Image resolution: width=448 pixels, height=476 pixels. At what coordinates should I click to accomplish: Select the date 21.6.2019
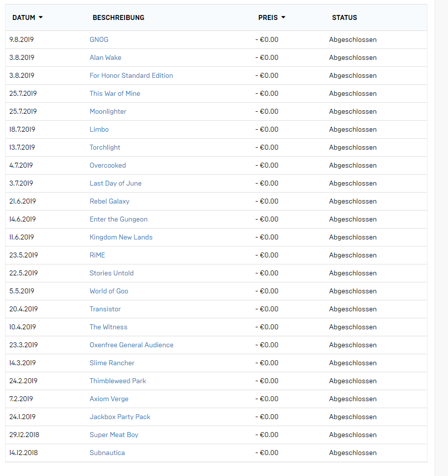(22, 201)
